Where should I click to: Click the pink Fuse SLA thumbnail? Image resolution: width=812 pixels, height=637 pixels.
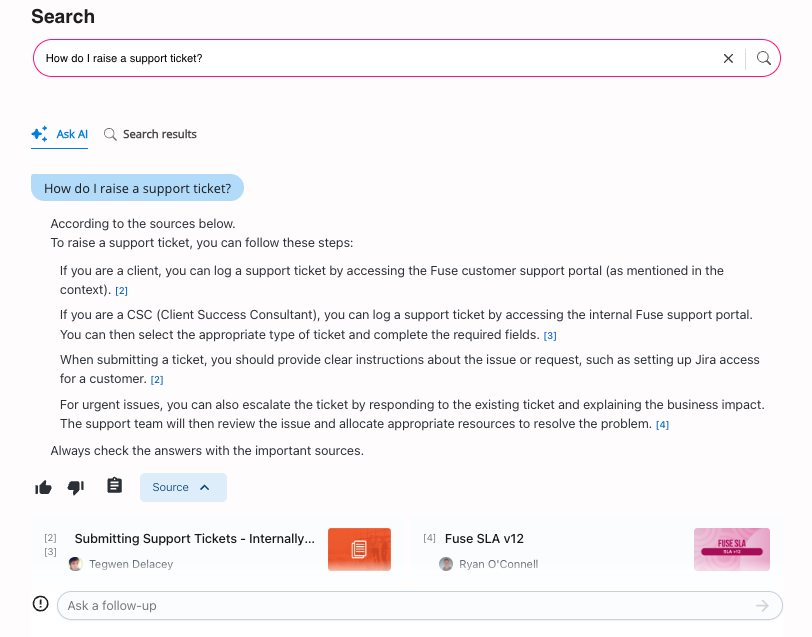point(731,549)
